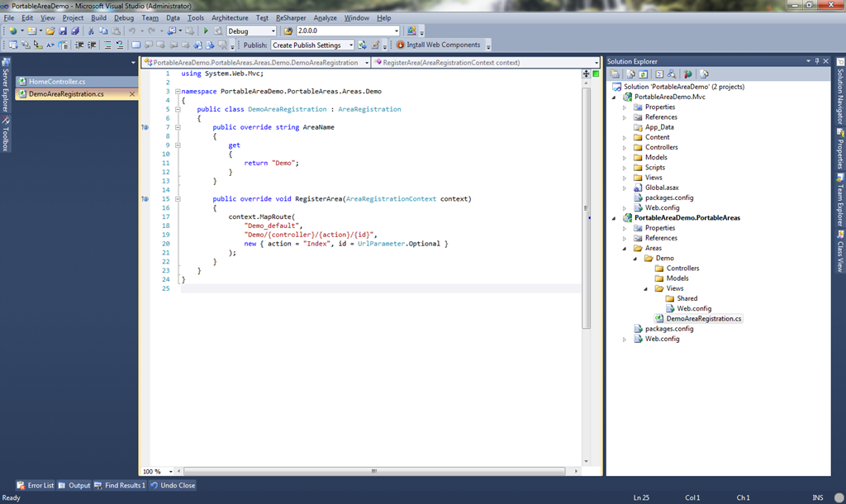This screenshot has width=846, height=504.
Task: Open the Toolbox side tab
Action: tap(6, 134)
